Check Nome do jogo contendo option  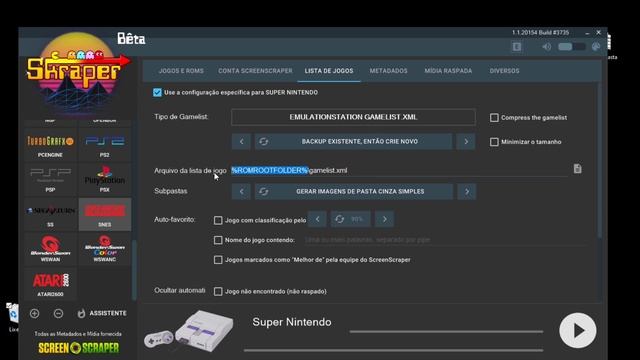click(x=218, y=240)
